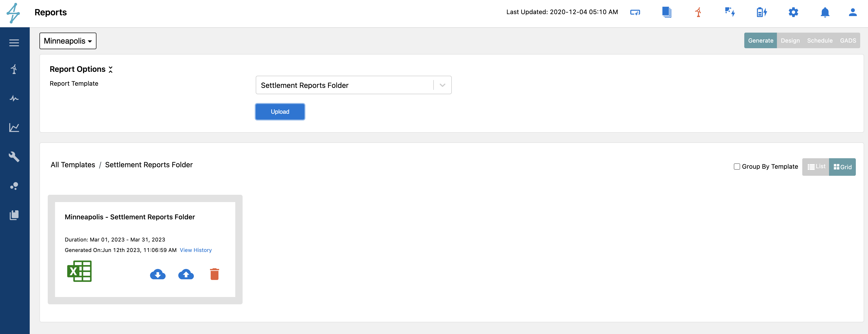Click the add dashboard icon in header
Screen dimensions: 868x334
[635, 12]
